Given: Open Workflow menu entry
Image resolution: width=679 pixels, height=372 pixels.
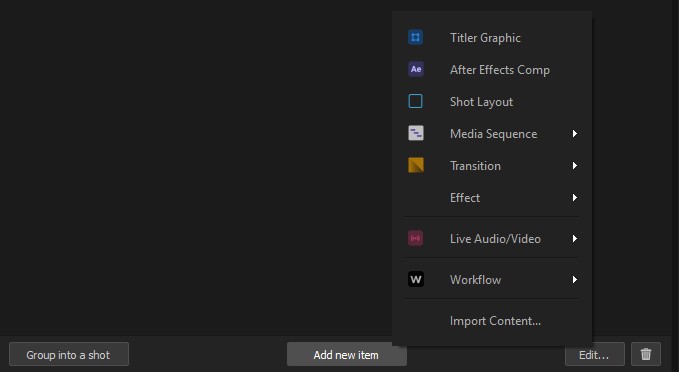Looking at the screenshot, I should tap(492, 280).
